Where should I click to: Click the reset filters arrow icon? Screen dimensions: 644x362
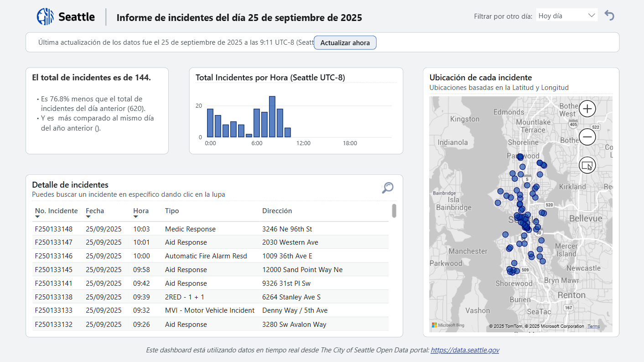coord(609,15)
